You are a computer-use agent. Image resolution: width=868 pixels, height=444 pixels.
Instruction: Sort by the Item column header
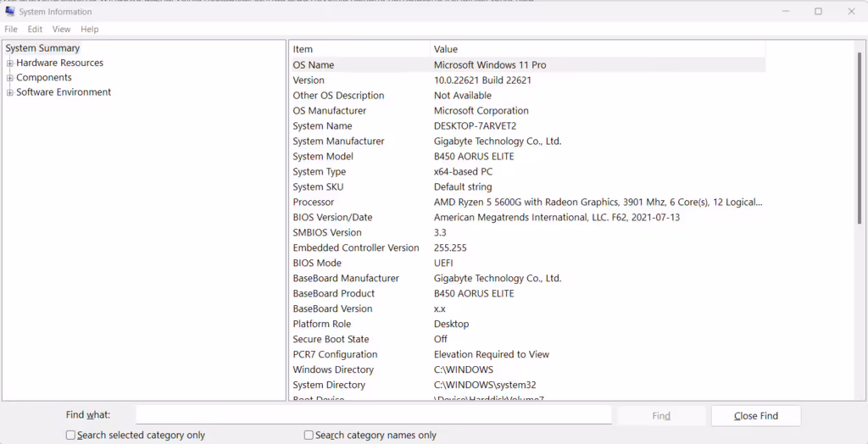tap(359, 49)
